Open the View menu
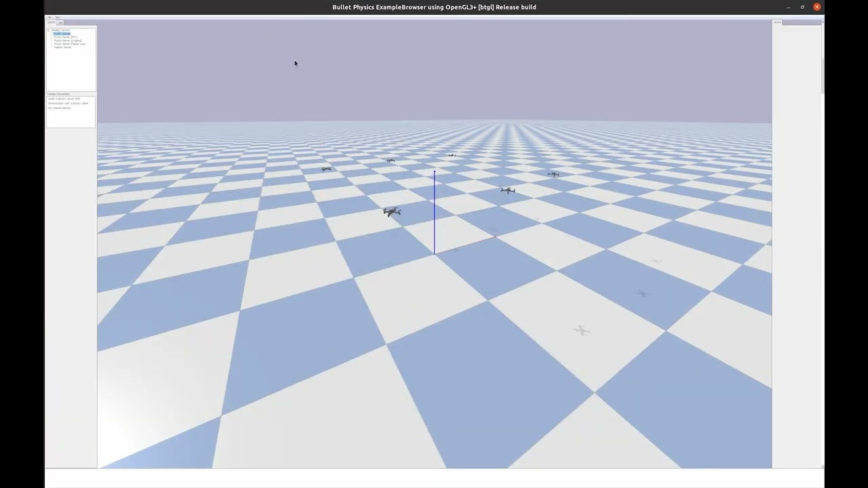Screen dimensions: 868x488 58,17
